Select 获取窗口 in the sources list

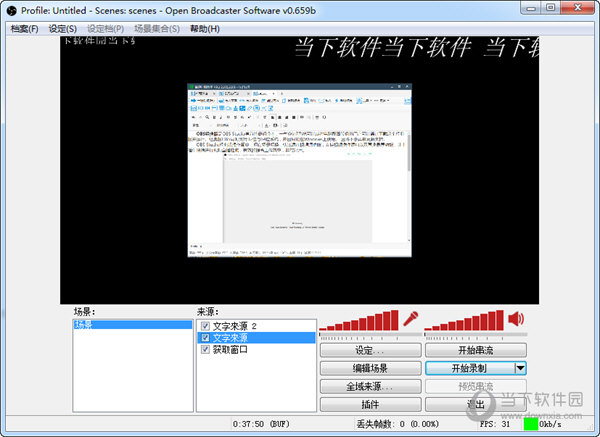click(x=256, y=349)
